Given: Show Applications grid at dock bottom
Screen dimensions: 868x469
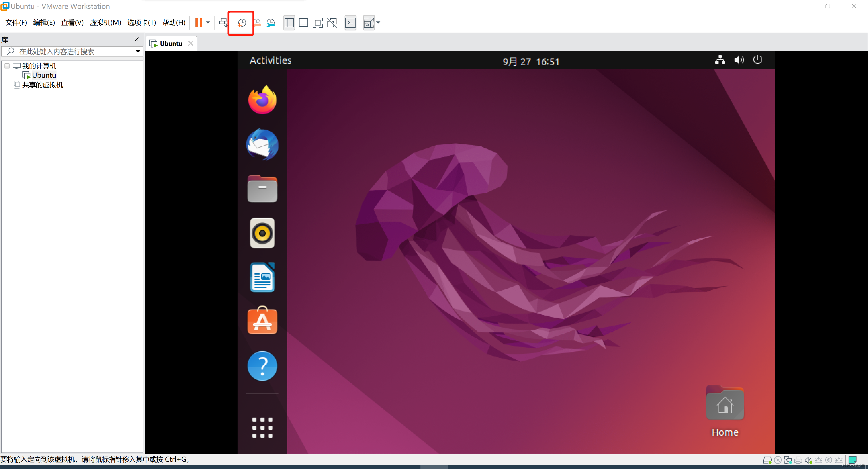Looking at the screenshot, I should click(x=262, y=428).
